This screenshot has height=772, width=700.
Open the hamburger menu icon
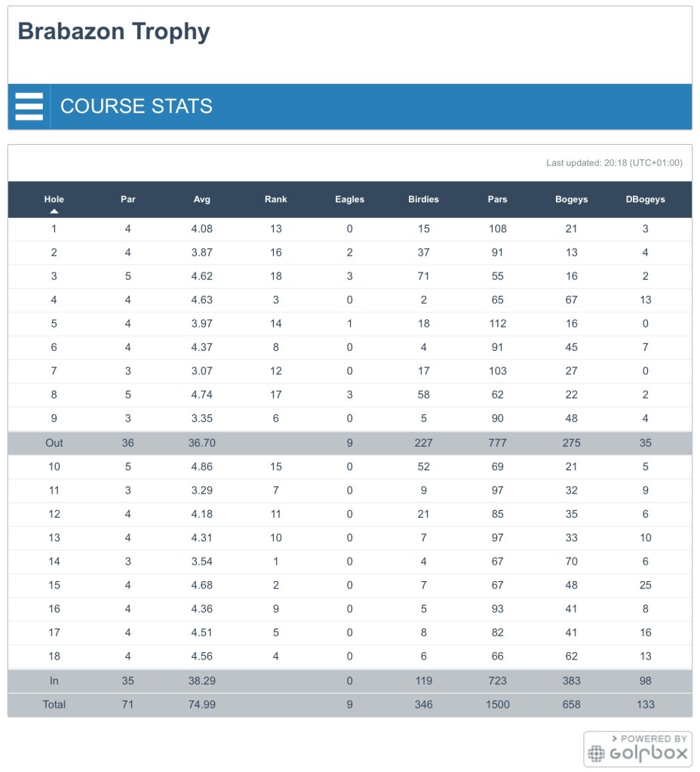pos(29,106)
